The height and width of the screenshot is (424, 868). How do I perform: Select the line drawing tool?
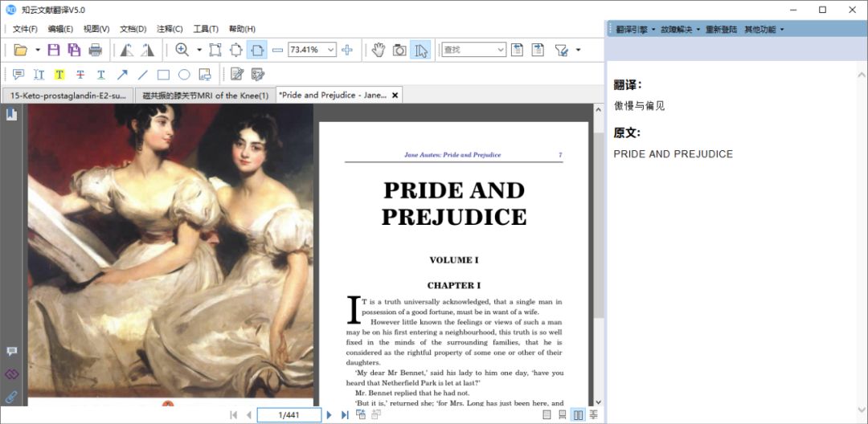[x=143, y=75]
